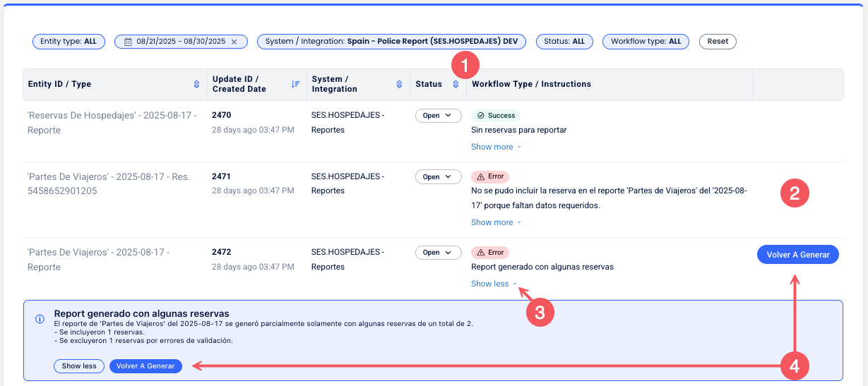Expand Show more on row 2471 error
The height and width of the screenshot is (386, 868).
[x=496, y=222]
